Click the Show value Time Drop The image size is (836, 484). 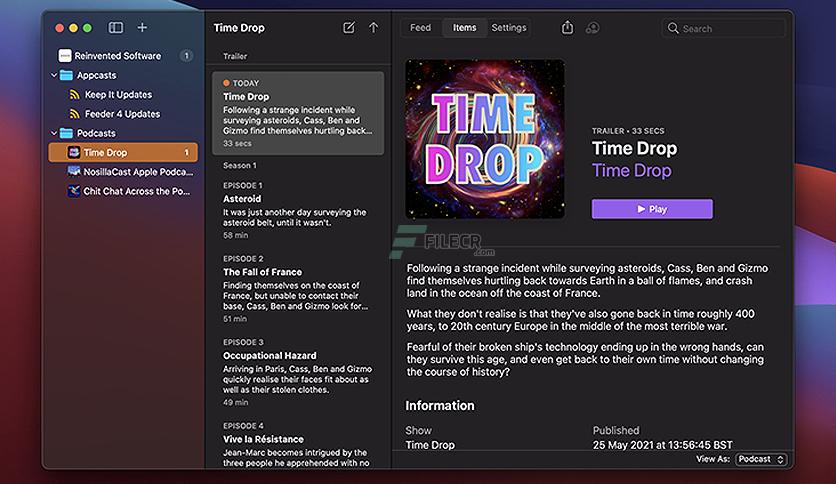[x=430, y=445]
